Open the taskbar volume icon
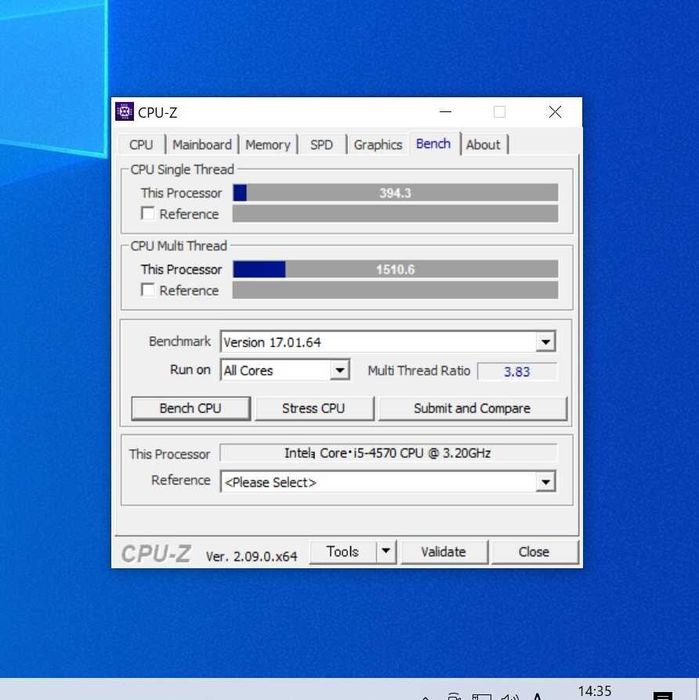The image size is (699, 700). click(x=509, y=696)
